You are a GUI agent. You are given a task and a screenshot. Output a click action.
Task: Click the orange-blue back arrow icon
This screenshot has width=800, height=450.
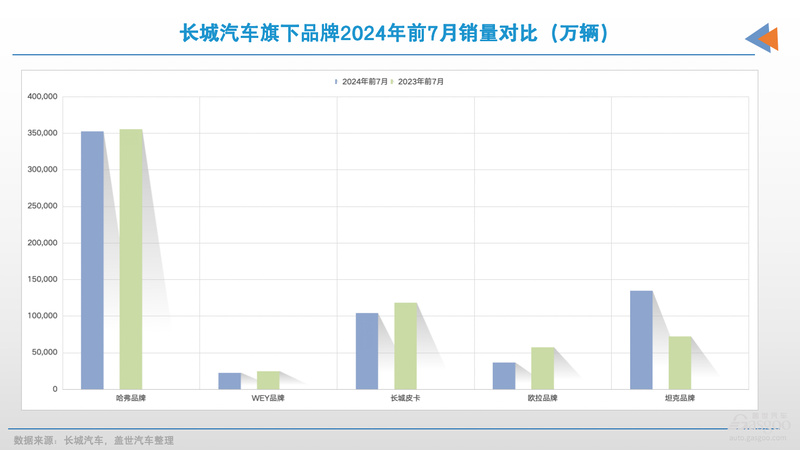pyautogui.click(x=762, y=38)
